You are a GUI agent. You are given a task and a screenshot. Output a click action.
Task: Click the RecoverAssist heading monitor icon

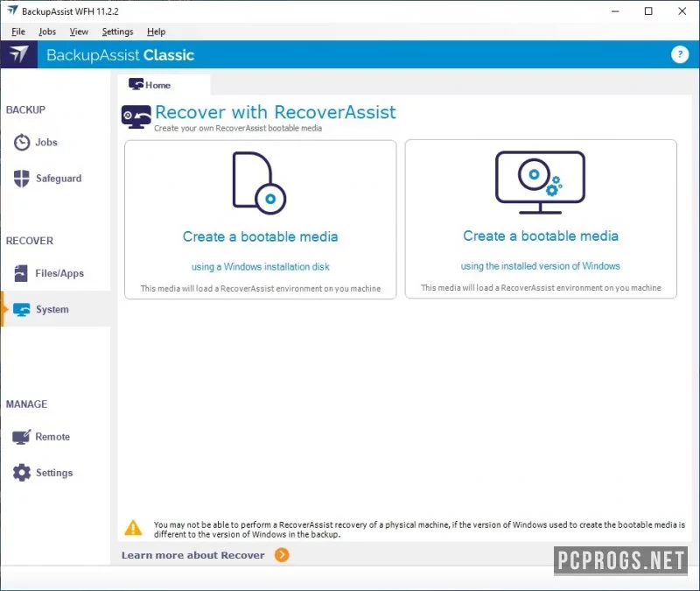136,117
